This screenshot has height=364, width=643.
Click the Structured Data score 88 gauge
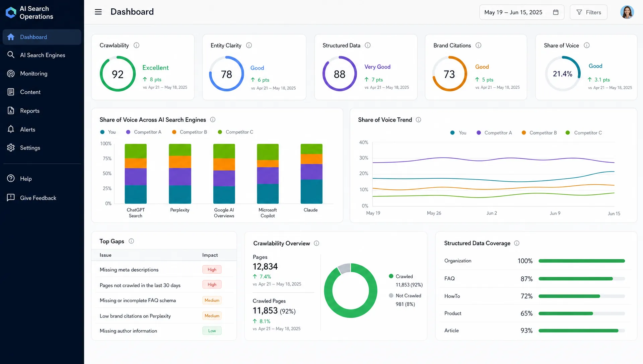pos(340,74)
